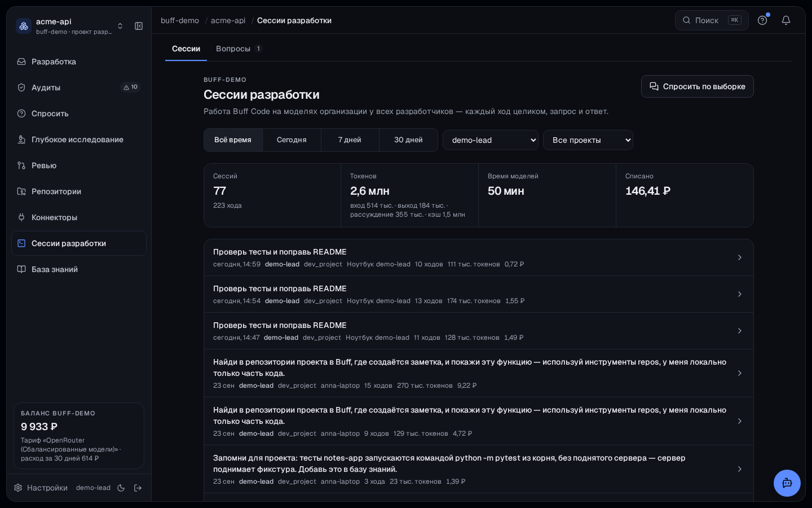Click the acme-api workspace logo icon
The height and width of the screenshot is (508, 812).
click(24, 26)
